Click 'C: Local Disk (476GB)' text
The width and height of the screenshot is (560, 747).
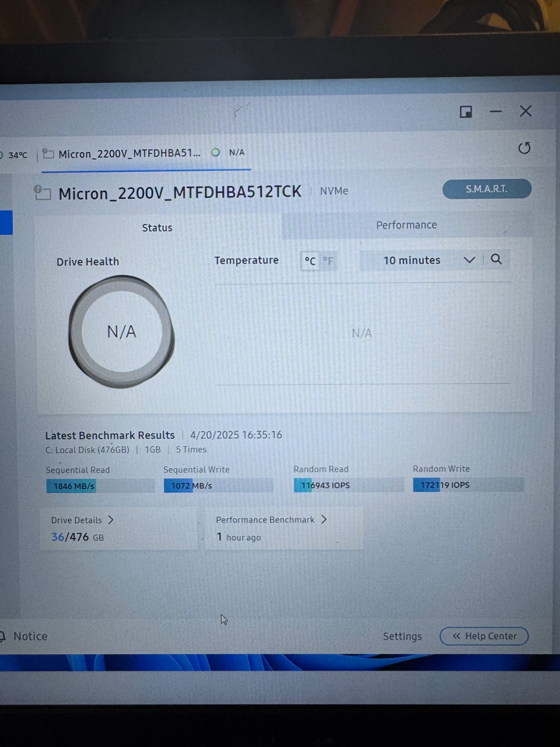pos(87,450)
